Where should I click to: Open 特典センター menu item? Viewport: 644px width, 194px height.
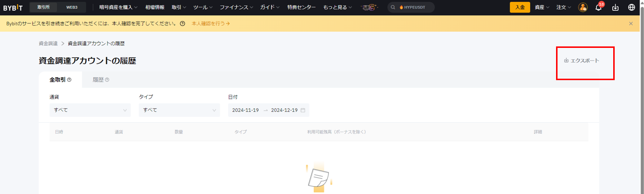point(302,7)
